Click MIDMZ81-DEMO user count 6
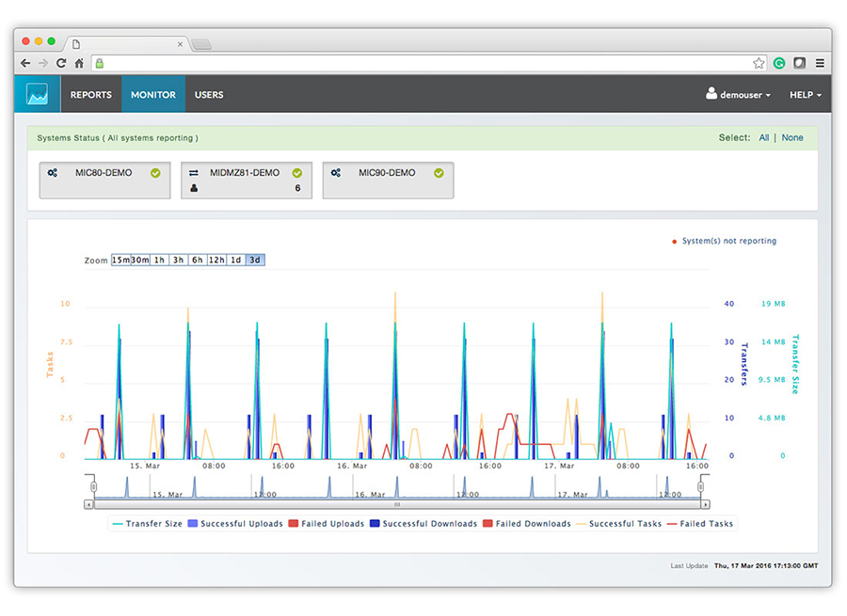 [x=297, y=188]
